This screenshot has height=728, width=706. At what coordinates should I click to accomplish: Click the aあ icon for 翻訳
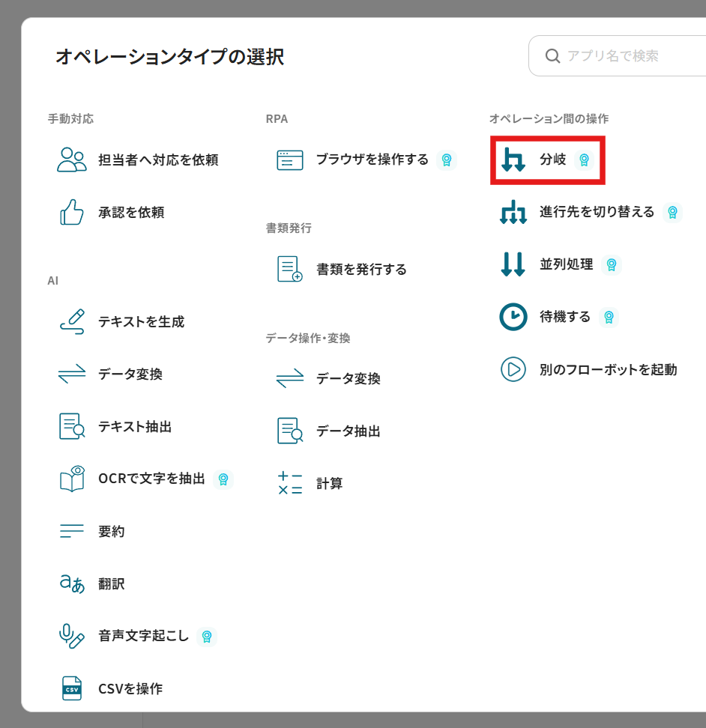point(72,583)
